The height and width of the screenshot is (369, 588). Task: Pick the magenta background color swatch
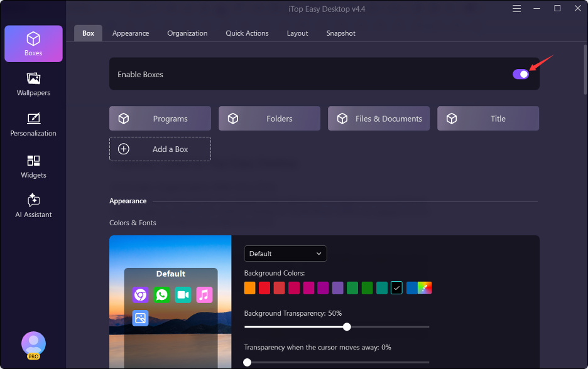pos(308,288)
